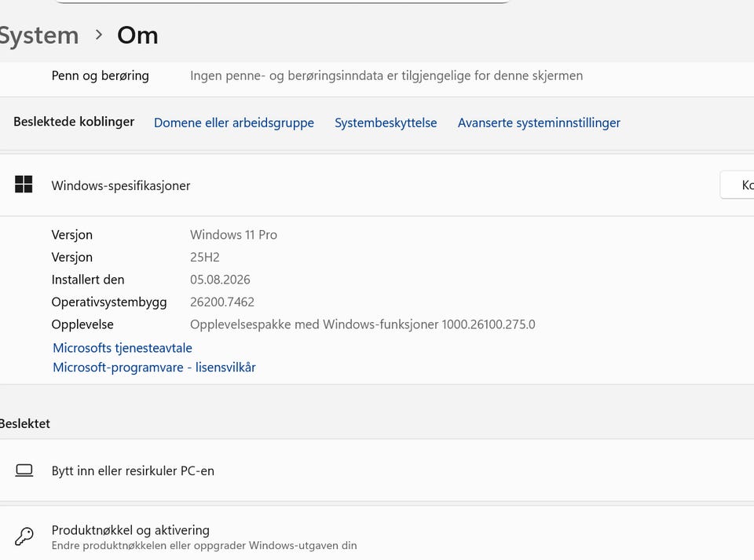
Task: Open Bytt inn eller resirkuler PC-en
Action: [x=377, y=470]
